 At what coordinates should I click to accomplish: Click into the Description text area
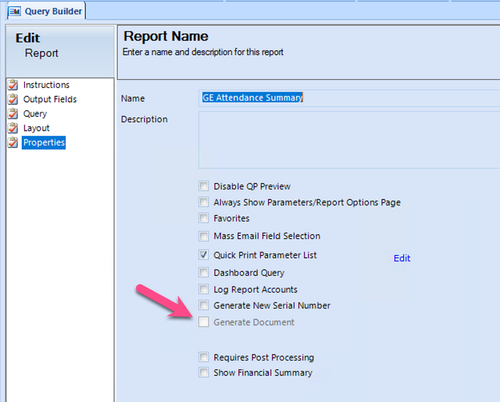pos(349,140)
